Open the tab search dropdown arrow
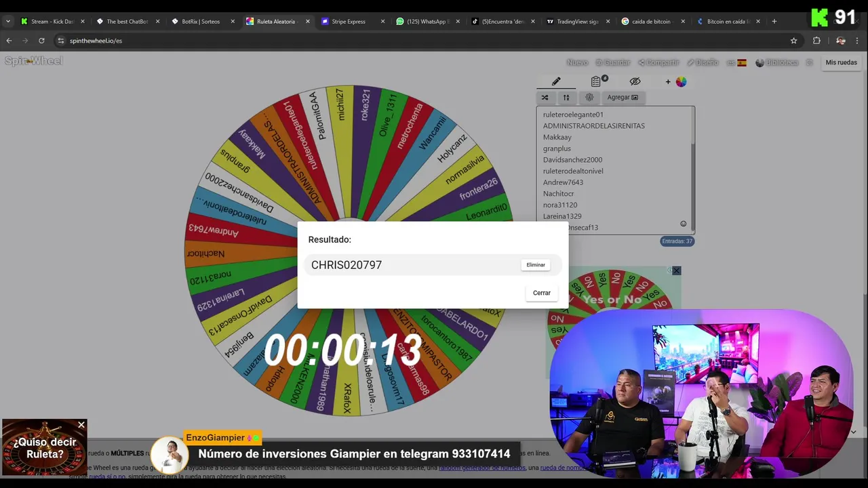Screen dimensions: 868x488 tap(7, 22)
